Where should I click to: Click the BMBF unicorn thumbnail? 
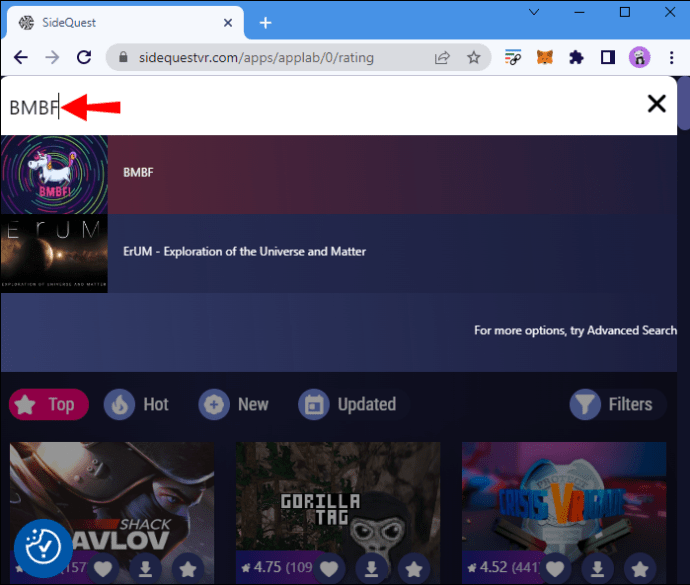(54, 175)
